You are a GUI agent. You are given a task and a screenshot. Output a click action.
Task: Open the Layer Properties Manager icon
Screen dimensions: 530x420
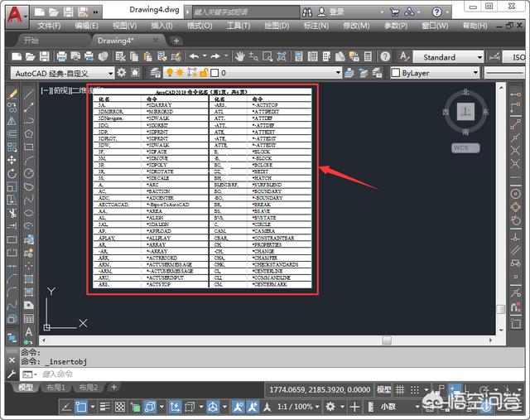(x=155, y=73)
